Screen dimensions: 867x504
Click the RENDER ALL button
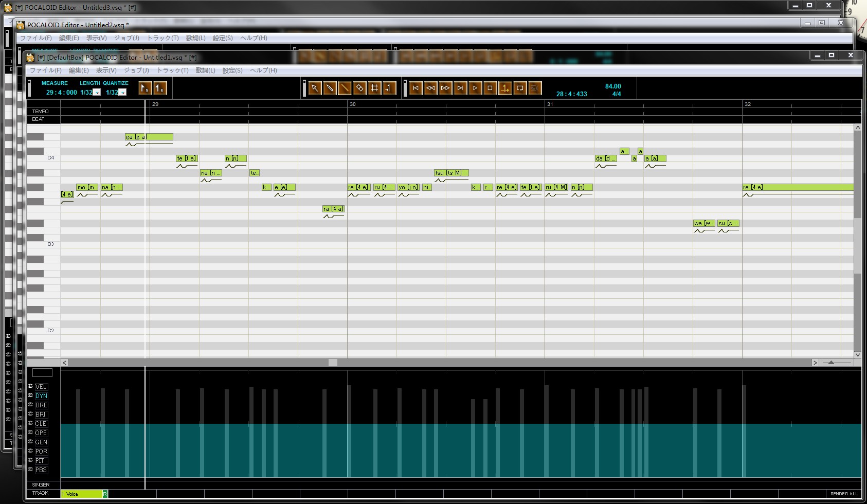[844, 494]
